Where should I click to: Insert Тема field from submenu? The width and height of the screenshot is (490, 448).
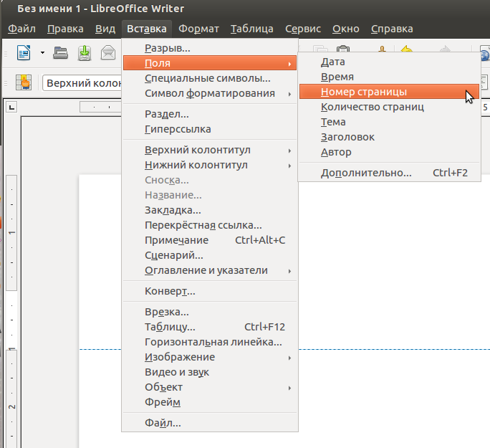click(389, 122)
